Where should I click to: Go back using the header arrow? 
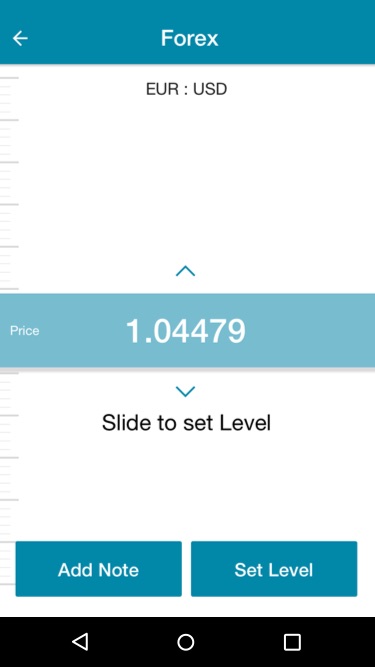[x=20, y=38]
